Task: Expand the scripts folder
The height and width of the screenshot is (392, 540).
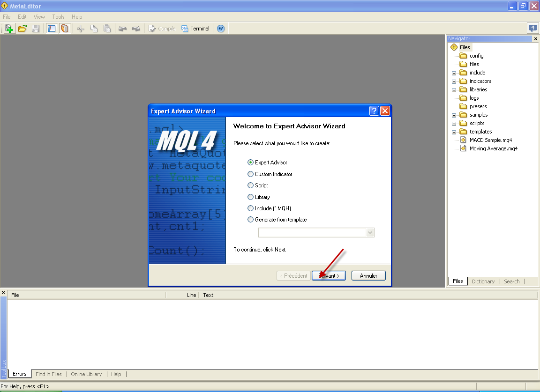Action: coord(454,124)
